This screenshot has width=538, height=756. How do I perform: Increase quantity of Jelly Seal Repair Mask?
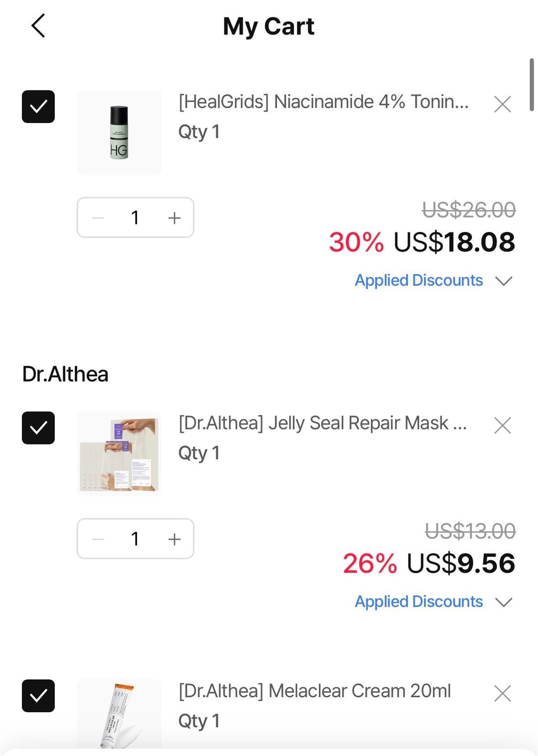click(174, 539)
